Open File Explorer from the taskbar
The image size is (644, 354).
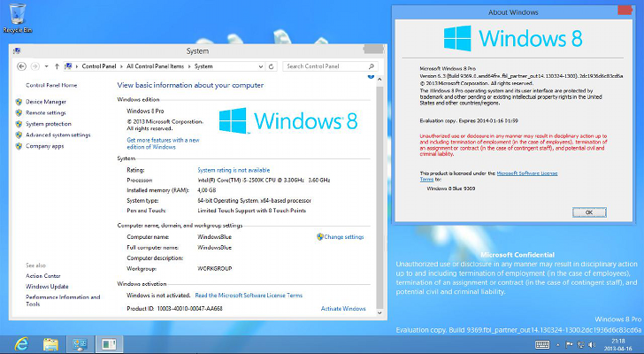[50, 343]
